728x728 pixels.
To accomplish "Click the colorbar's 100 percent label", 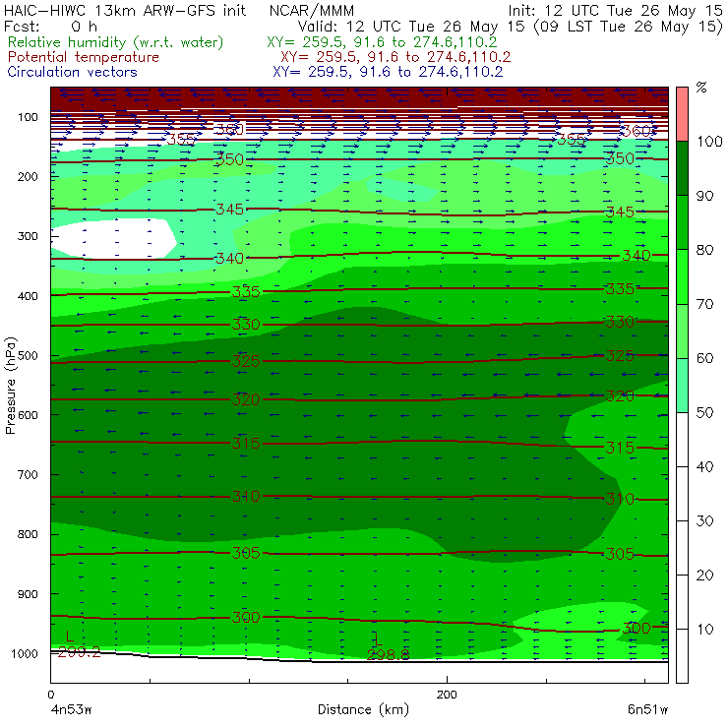I will (710, 142).
